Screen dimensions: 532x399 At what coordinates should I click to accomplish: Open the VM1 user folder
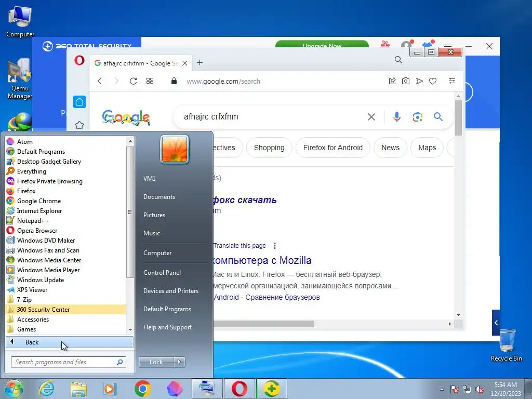point(149,179)
